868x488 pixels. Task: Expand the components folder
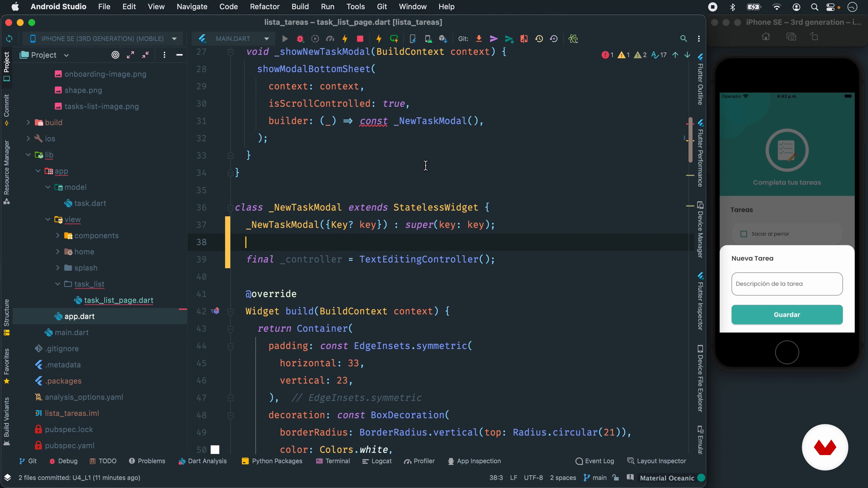click(58, 235)
